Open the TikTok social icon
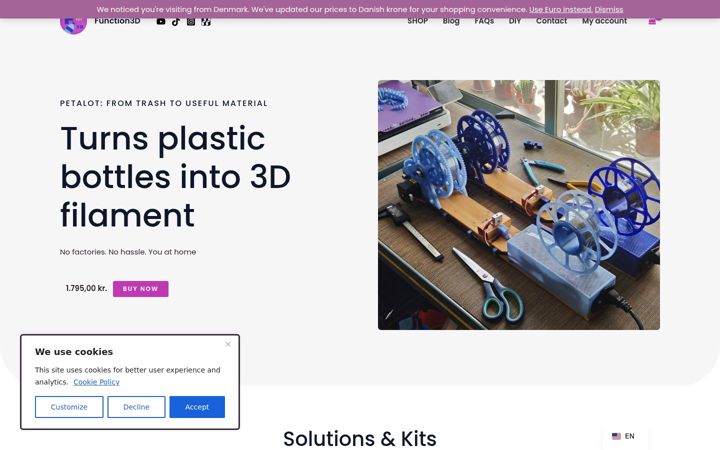Screen dimensions: 720x450 [x=176, y=22]
